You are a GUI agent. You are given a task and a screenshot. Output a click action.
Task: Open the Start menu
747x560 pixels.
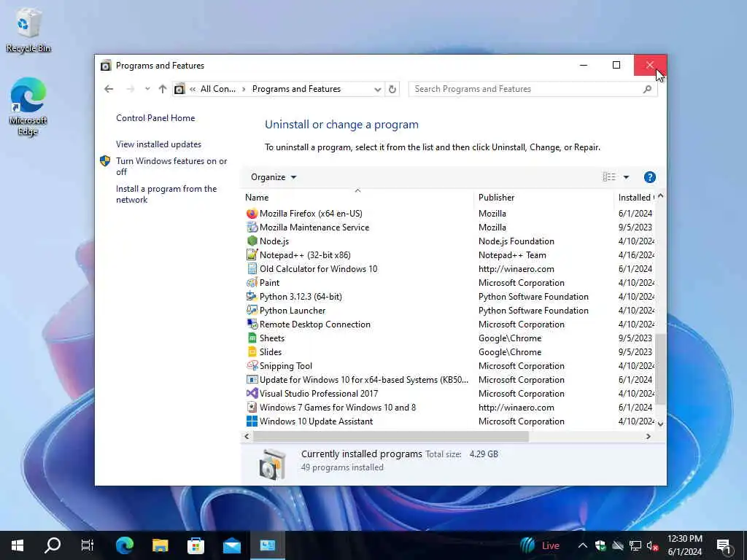click(18, 545)
